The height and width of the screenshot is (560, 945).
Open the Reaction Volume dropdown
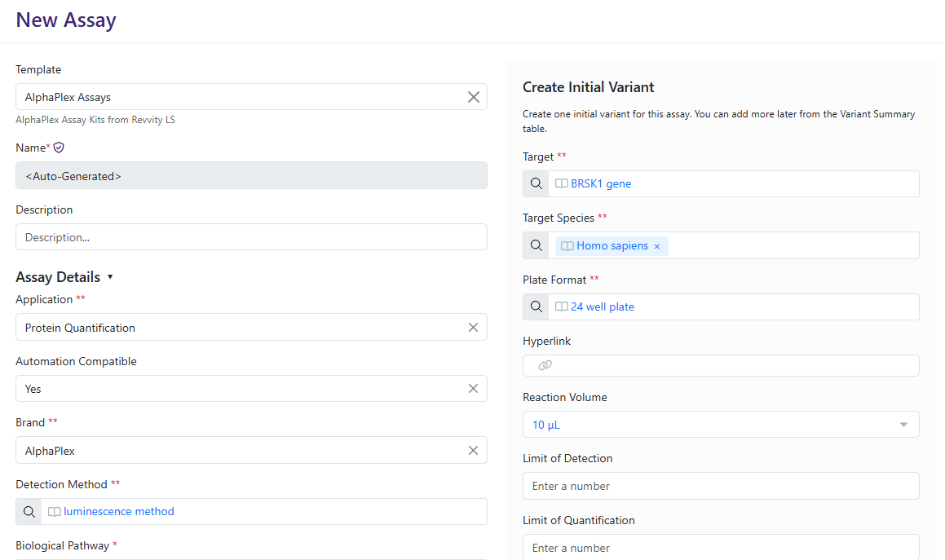coord(721,425)
